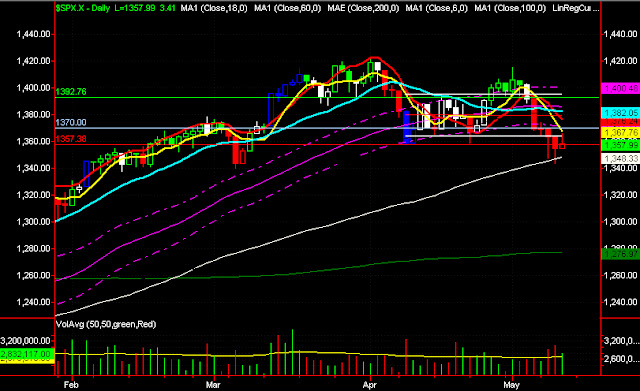The image size is (640, 391).
Task: Select the $SPX.X - Daily symbol label
Action: pyautogui.click(x=83, y=8)
